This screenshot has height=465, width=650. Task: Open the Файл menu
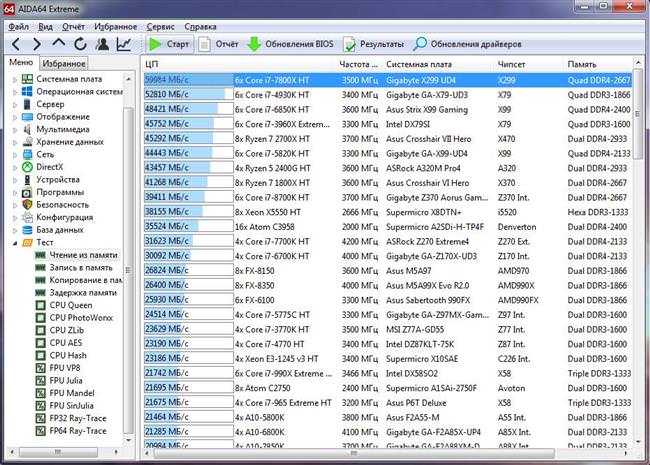click(x=19, y=27)
